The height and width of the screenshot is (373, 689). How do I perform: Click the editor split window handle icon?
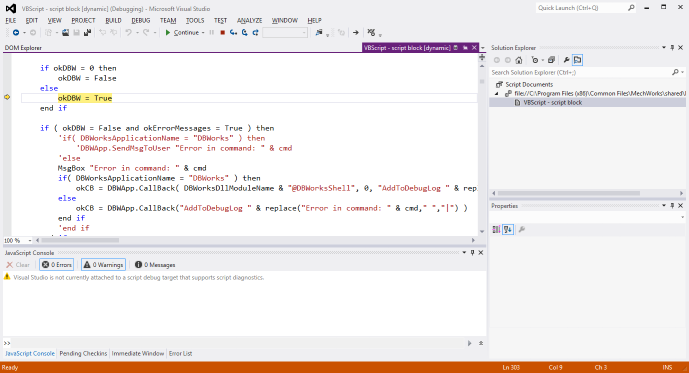point(482,57)
